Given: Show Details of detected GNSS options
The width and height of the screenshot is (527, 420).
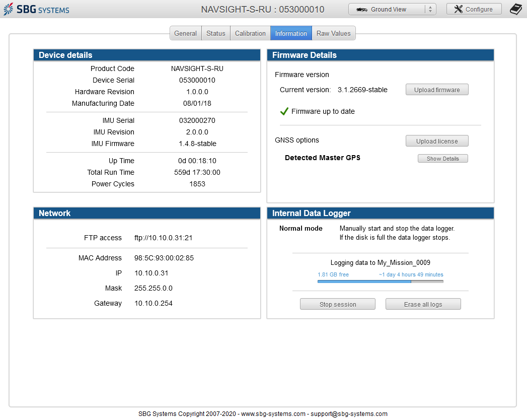Looking at the screenshot, I should [442, 159].
